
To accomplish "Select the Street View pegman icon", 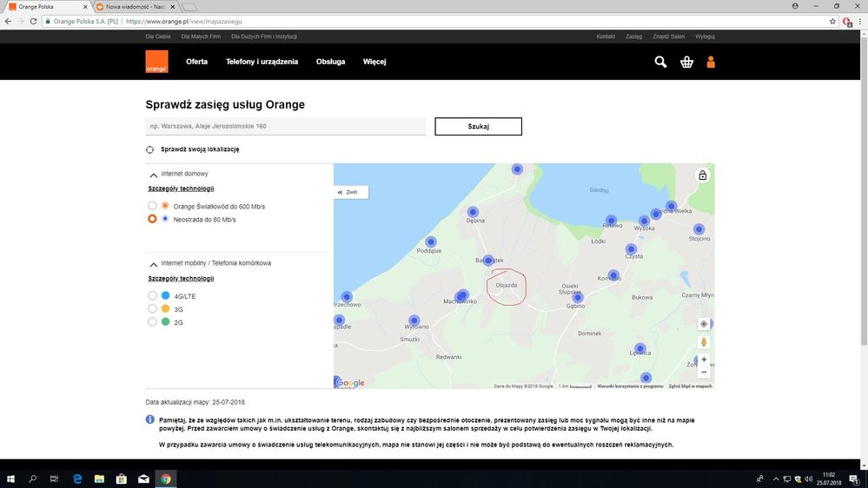I will [x=704, y=342].
